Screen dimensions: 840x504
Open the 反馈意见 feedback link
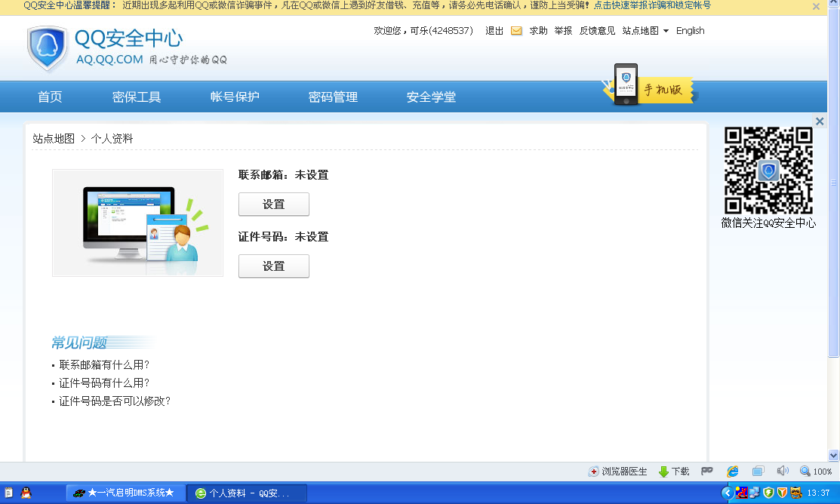click(597, 30)
